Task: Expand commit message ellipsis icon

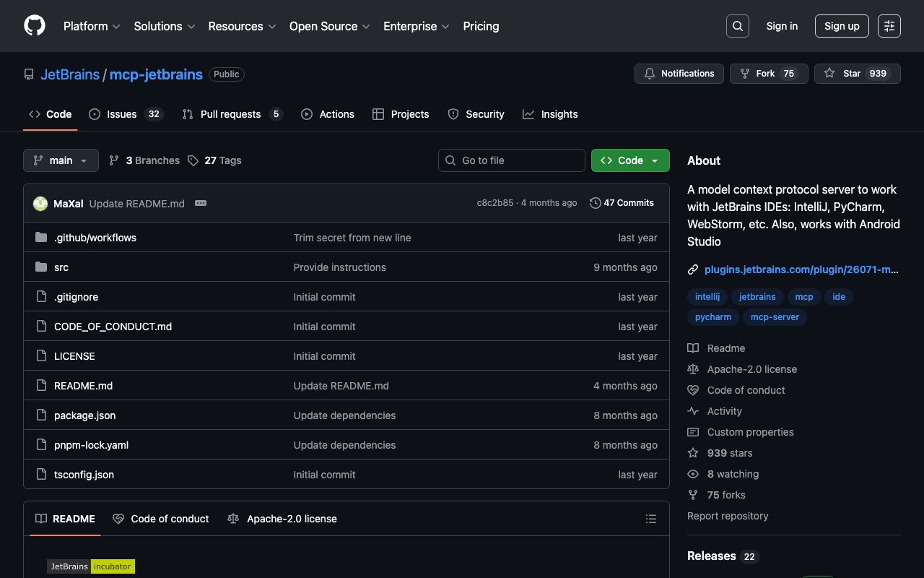Action: [201, 204]
